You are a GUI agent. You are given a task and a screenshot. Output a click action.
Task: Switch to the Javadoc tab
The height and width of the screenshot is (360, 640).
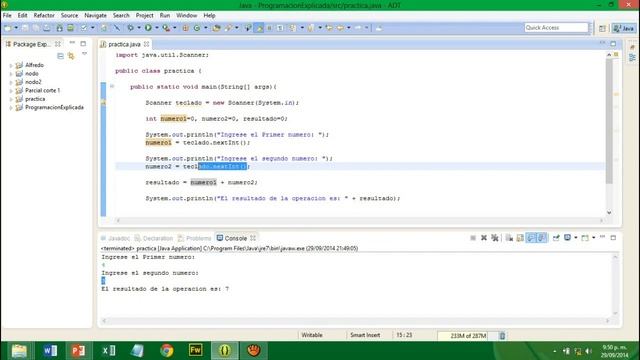pos(116,238)
